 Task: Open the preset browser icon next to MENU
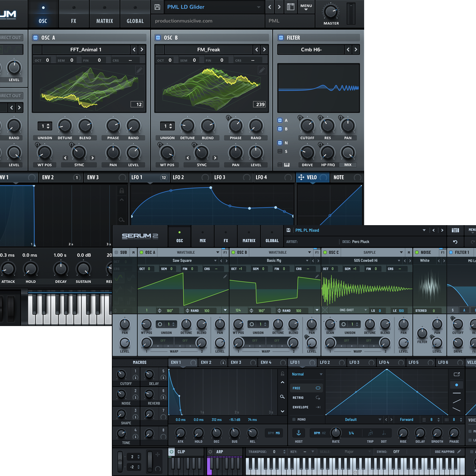[x=291, y=7]
